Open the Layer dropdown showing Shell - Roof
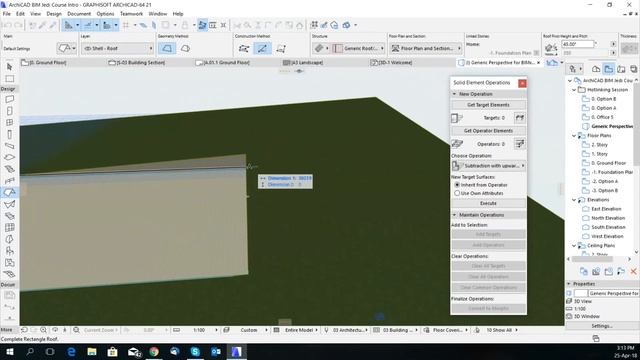 click(x=117, y=48)
